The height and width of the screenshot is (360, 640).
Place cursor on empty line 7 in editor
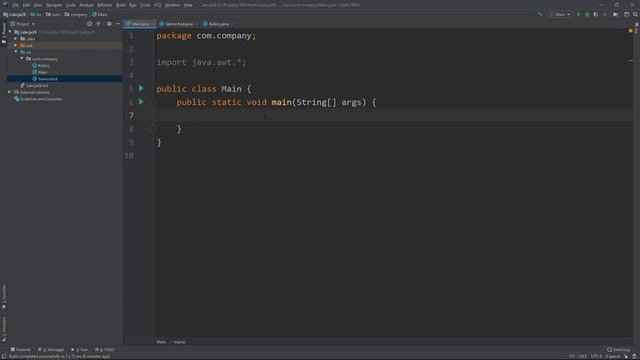pyautogui.click(x=393, y=116)
